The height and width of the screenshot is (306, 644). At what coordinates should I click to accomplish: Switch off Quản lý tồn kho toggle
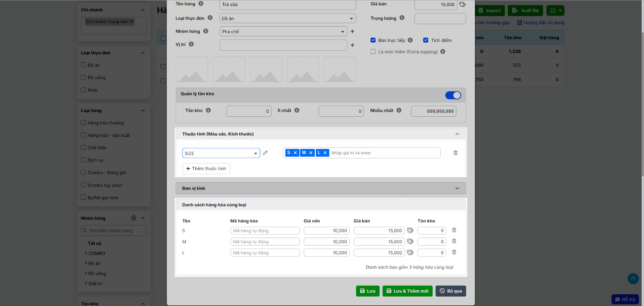[x=453, y=95]
